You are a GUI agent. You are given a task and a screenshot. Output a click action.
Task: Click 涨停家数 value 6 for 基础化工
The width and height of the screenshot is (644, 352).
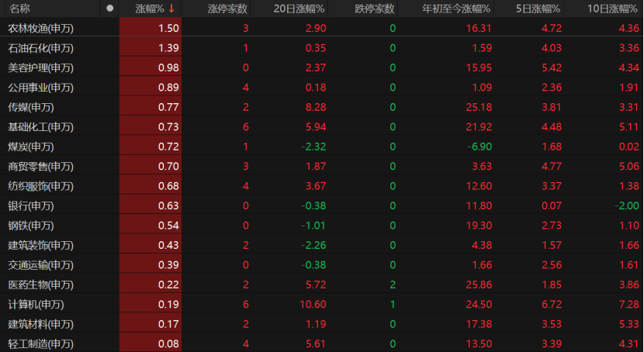coord(246,127)
